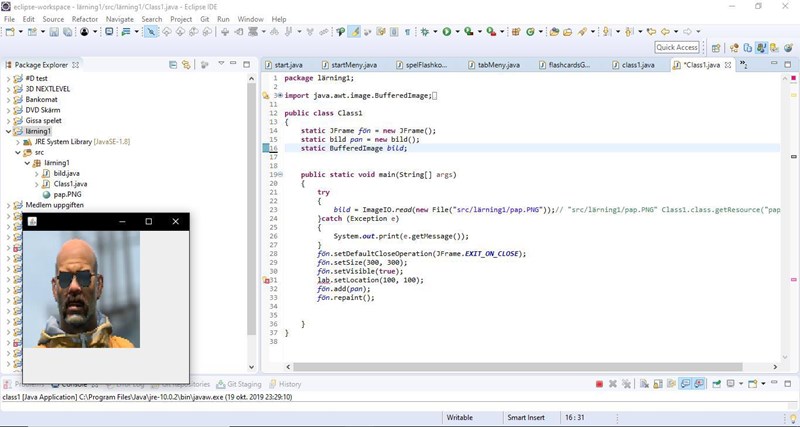Open the Refactor menu

tap(85, 19)
